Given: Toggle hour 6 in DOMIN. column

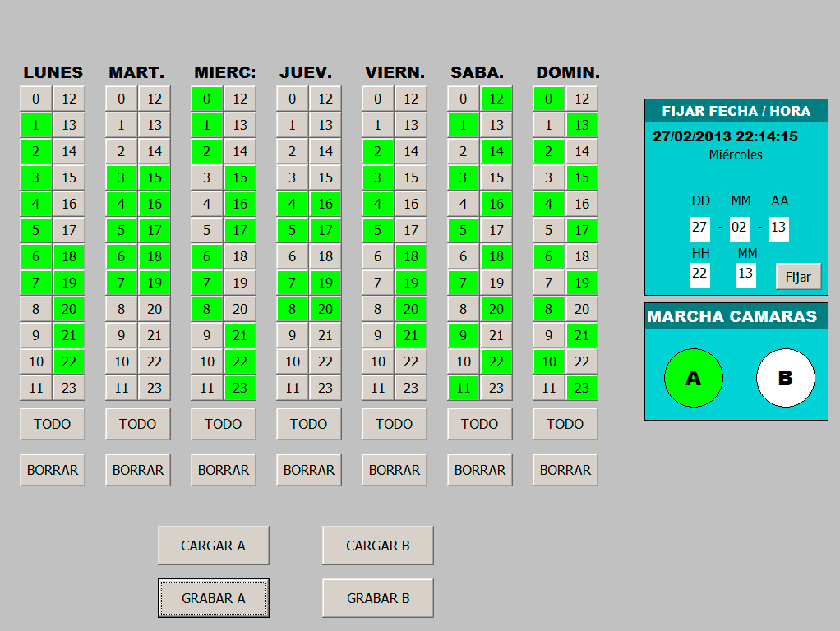Looking at the screenshot, I should coord(548,256).
